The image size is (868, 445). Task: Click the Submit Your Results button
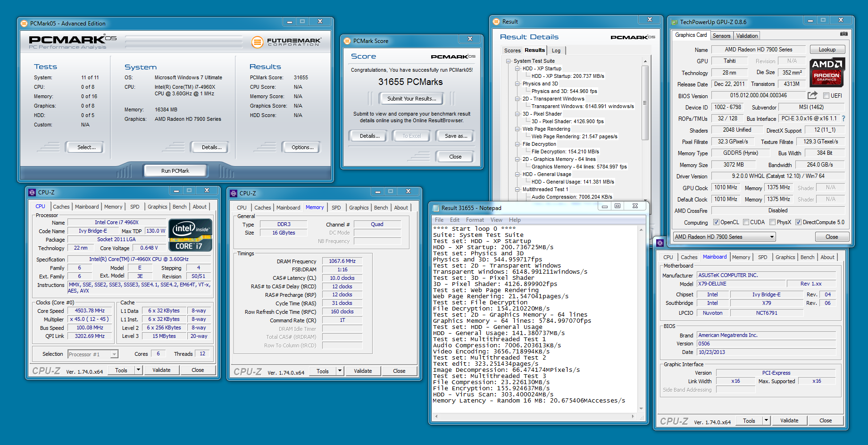coord(412,99)
